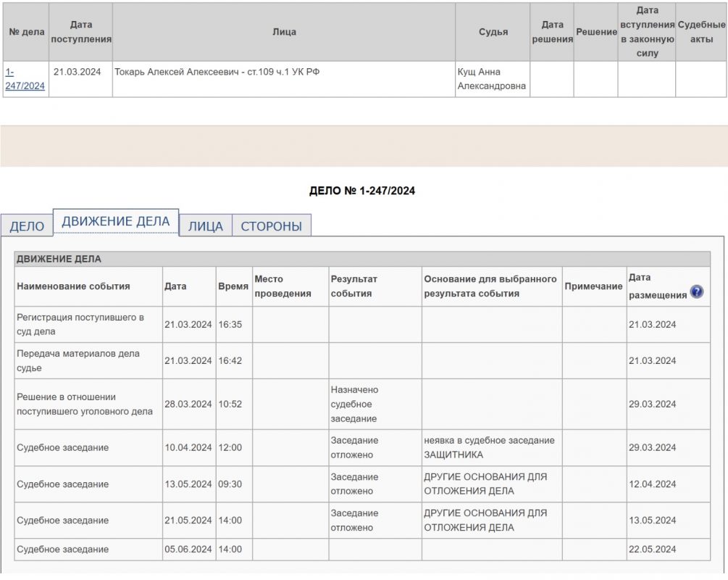Click the ДЕЛО № 1-247/2024 heading

(x=362, y=191)
